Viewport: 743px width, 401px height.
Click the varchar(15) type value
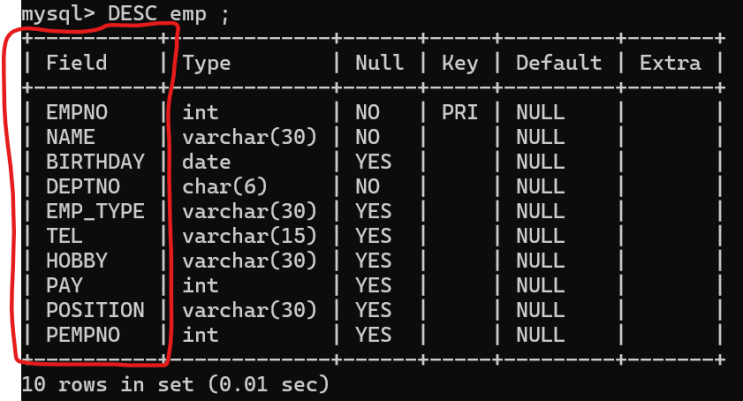[249, 236]
